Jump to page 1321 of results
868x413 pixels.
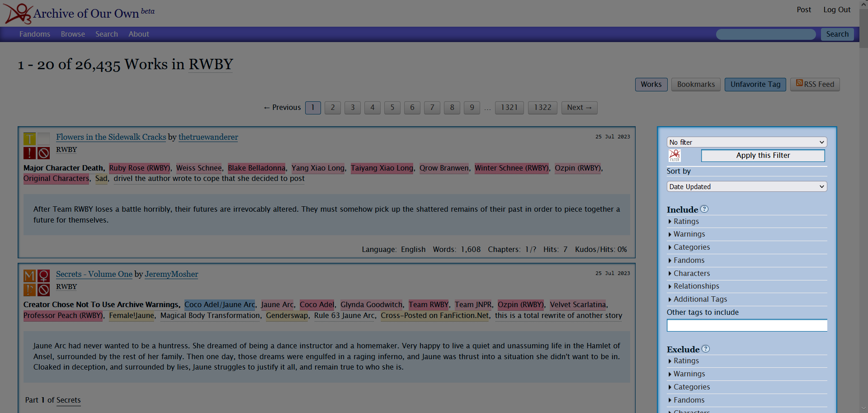(x=509, y=107)
